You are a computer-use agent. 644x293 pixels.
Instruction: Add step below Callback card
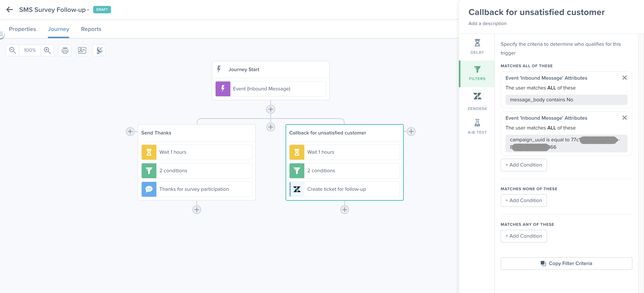(x=344, y=210)
